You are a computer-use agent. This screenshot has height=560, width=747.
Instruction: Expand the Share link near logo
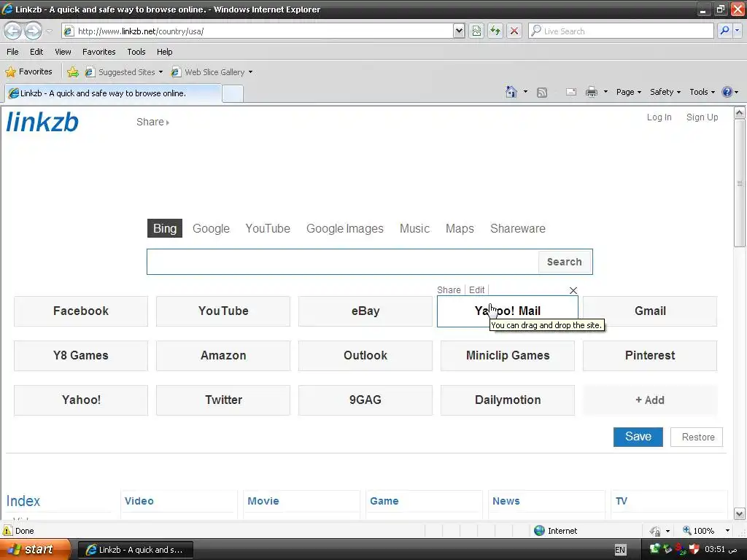pyautogui.click(x=152, y=122)
